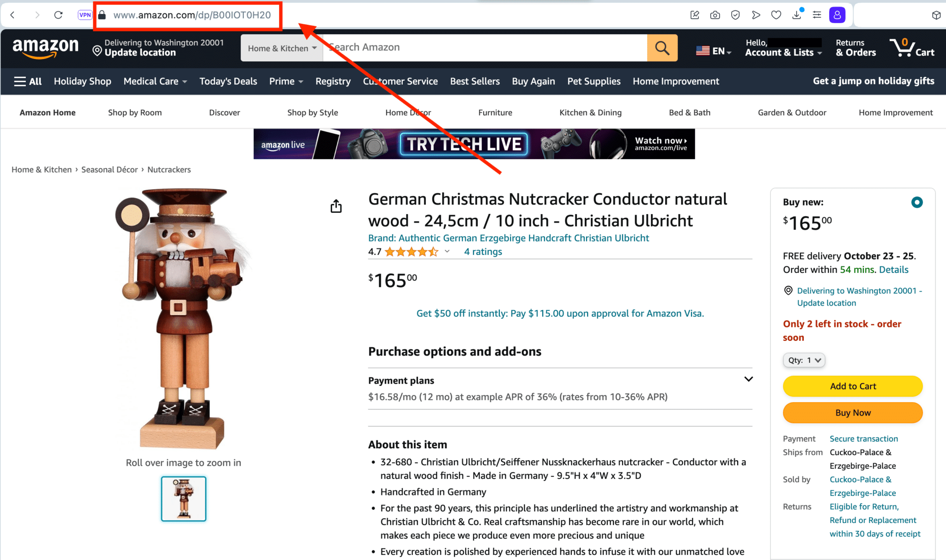
Task: Click the Amazon Visa offer link
Action: click(558, 313)
